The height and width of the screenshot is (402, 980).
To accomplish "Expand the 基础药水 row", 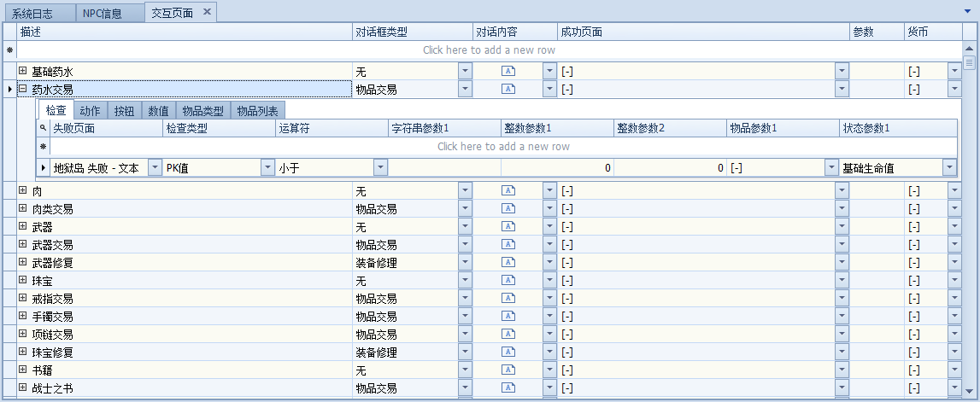I will pos(23,72).
